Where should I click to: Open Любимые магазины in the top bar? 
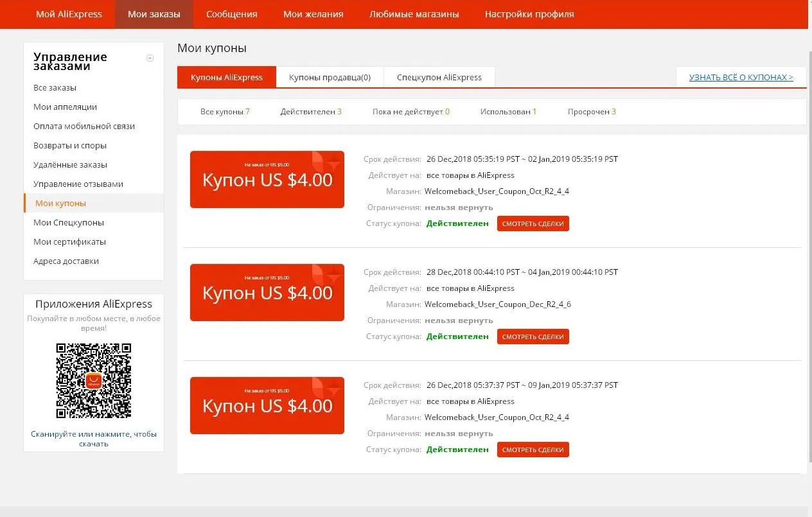[x=414, y=14]
